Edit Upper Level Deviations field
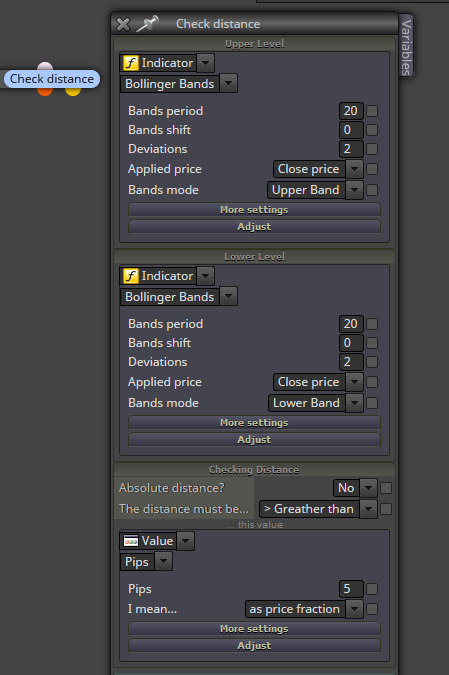 pyautogui.click(x=351, y=149)
